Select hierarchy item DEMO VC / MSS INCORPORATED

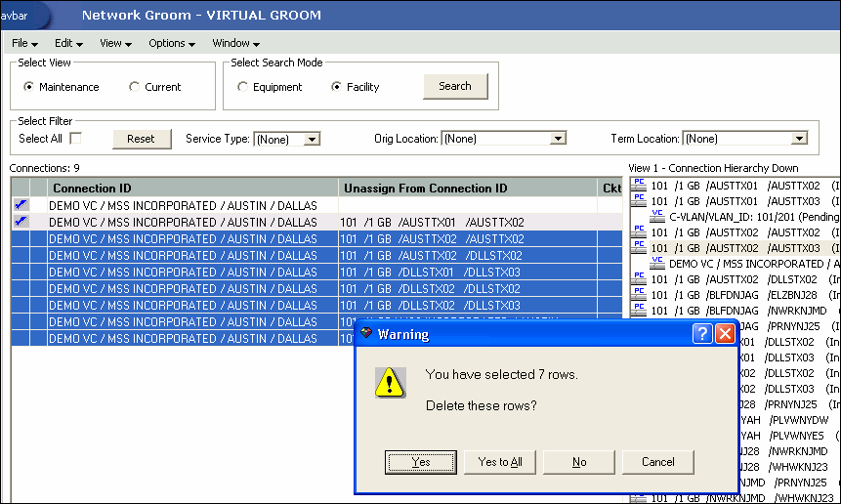point(754,264)
